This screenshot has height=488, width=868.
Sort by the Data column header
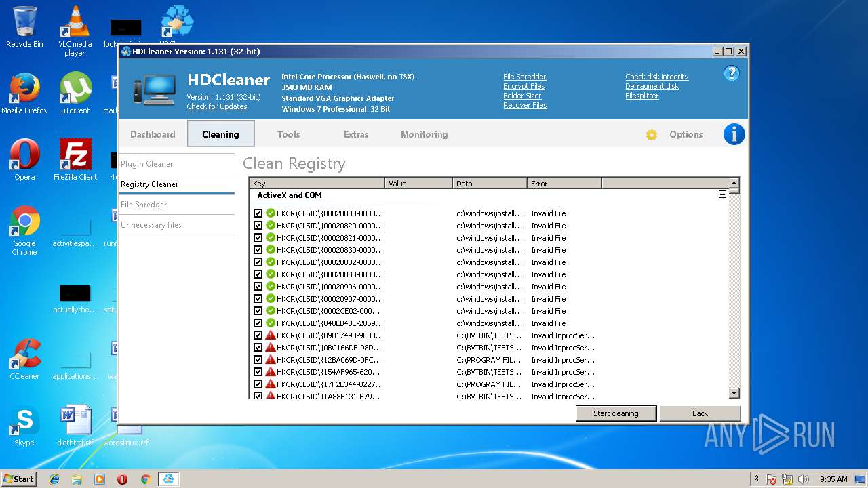(x=490, y=183)
